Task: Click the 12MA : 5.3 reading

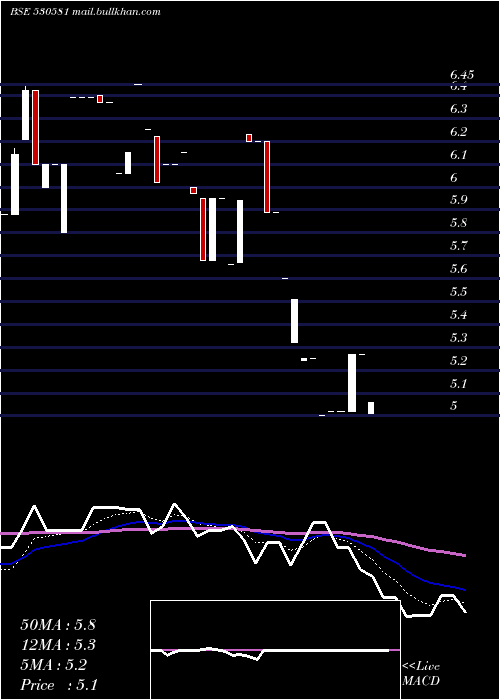Action: click(x=58, y=645)
